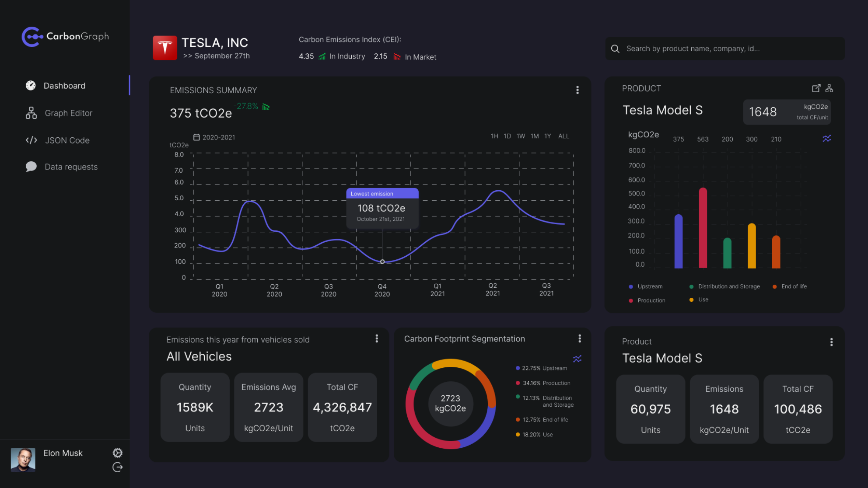The height and width of the screenshot is (488, 868).
Task: Click the lowest emission point marker
Action: pos(382,261)
